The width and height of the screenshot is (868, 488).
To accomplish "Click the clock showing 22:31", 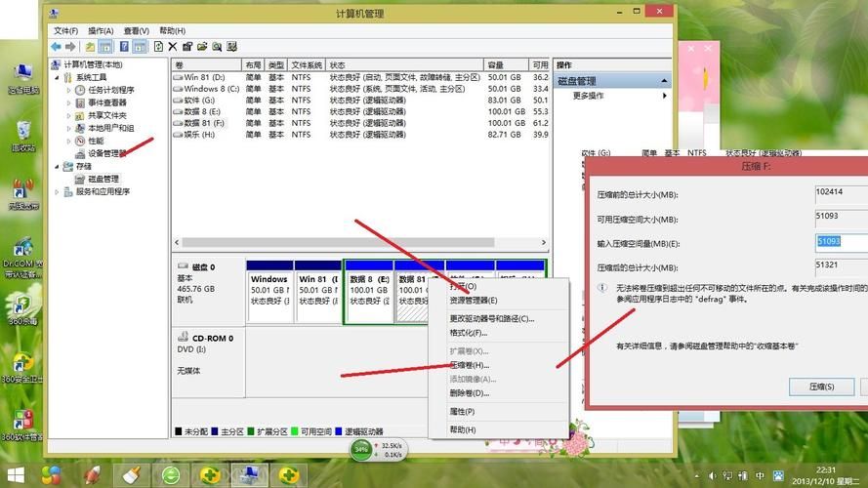I will pos(825,469).
